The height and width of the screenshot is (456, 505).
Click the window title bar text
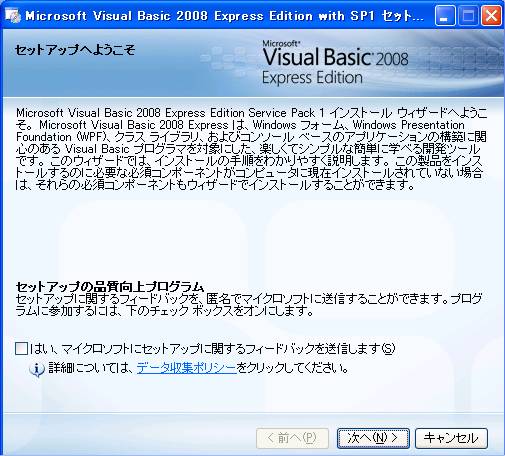(x=224, y=16)
